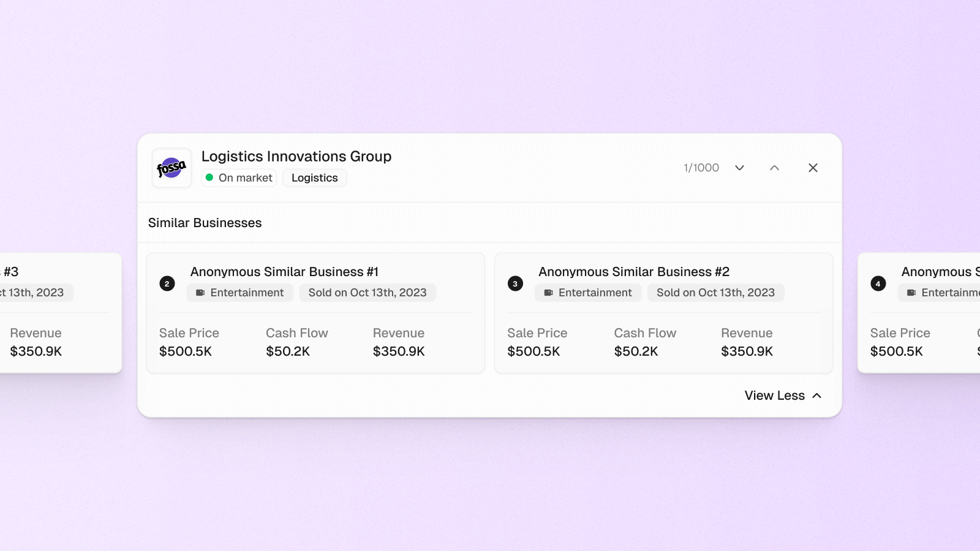Click Sale Price $500.5K on card number 4
The width and height of the screenshot is (980, 551).
tap(896, 351)
